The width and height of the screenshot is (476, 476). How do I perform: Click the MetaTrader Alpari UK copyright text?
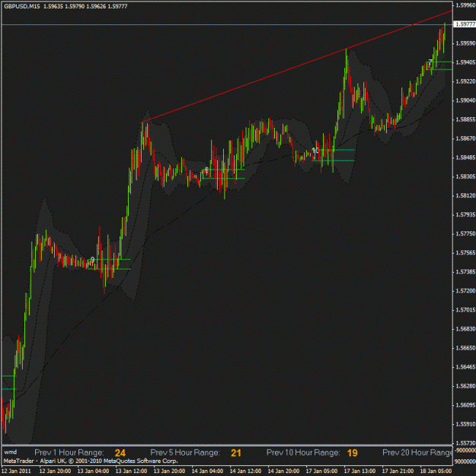(91, 461)
